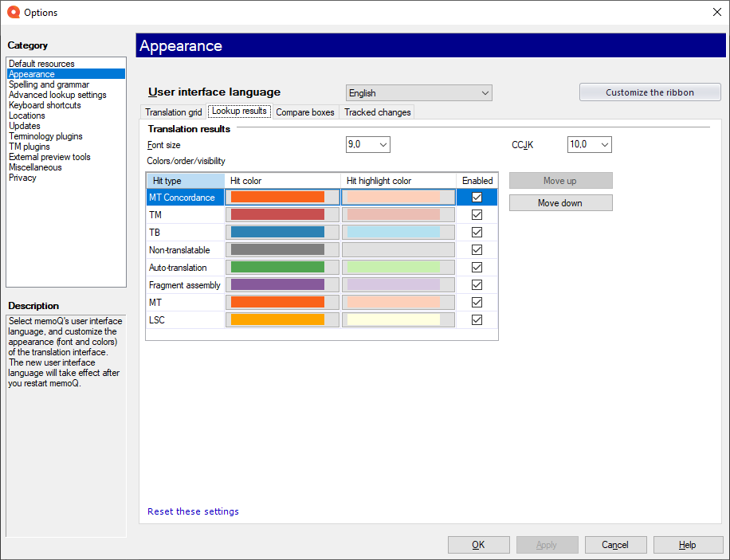Select Updates category
Viewport: 730px width, 560px height.
pos(65,126)
